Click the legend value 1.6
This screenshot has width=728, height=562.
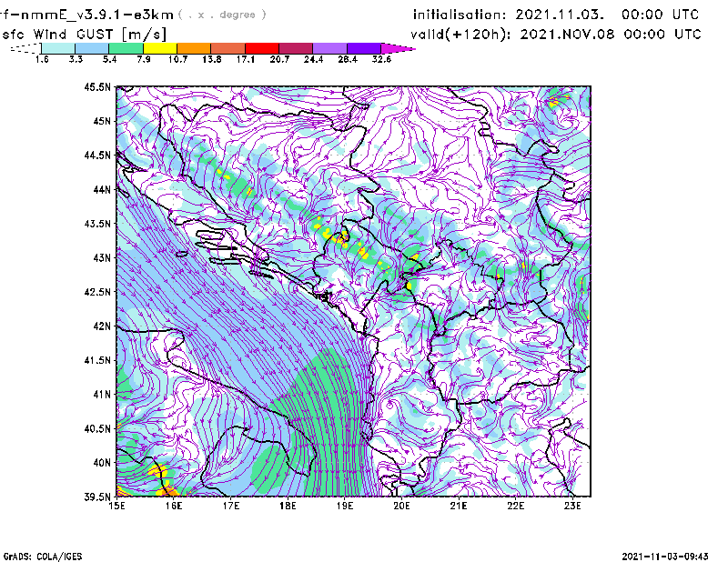point(42,59)
